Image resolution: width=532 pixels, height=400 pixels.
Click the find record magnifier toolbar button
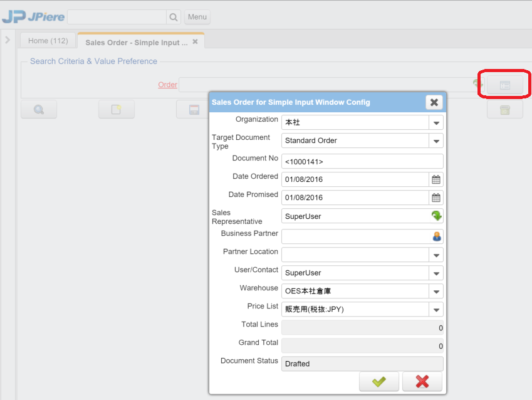(39, 110)
